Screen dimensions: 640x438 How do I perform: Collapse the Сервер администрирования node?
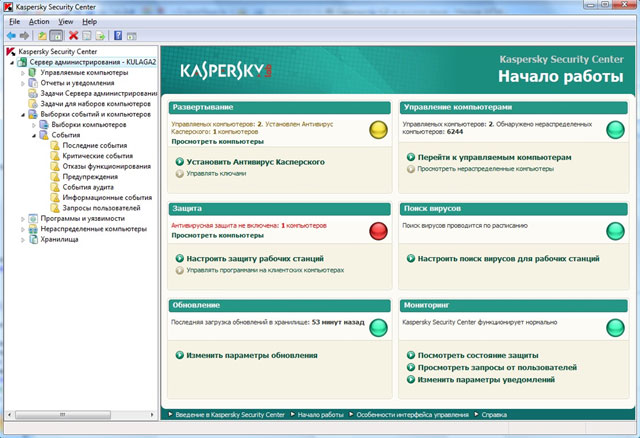pos(12,62)
